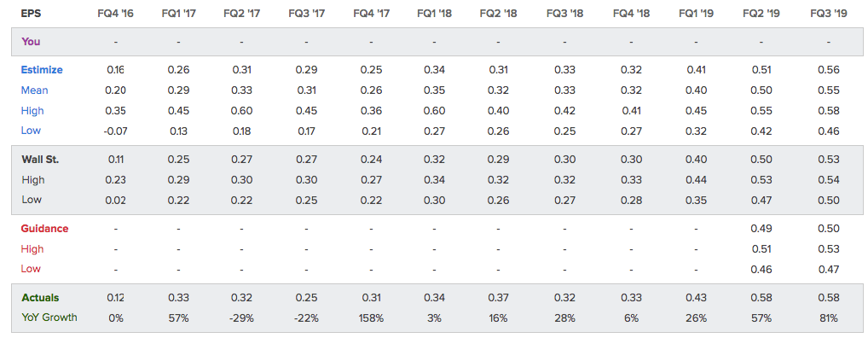868x338 pixels.
Task: Click the Guidance row label
Action: point(44,228)
